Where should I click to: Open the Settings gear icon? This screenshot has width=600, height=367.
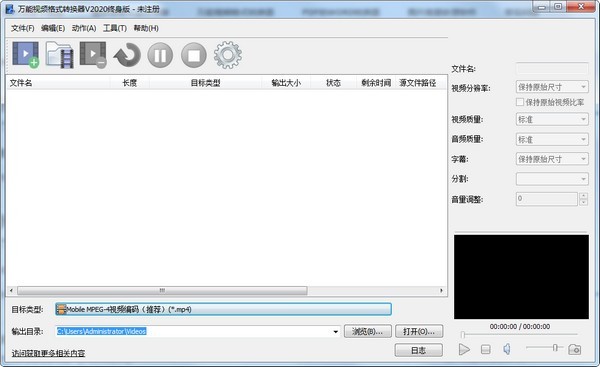(228, 55)
